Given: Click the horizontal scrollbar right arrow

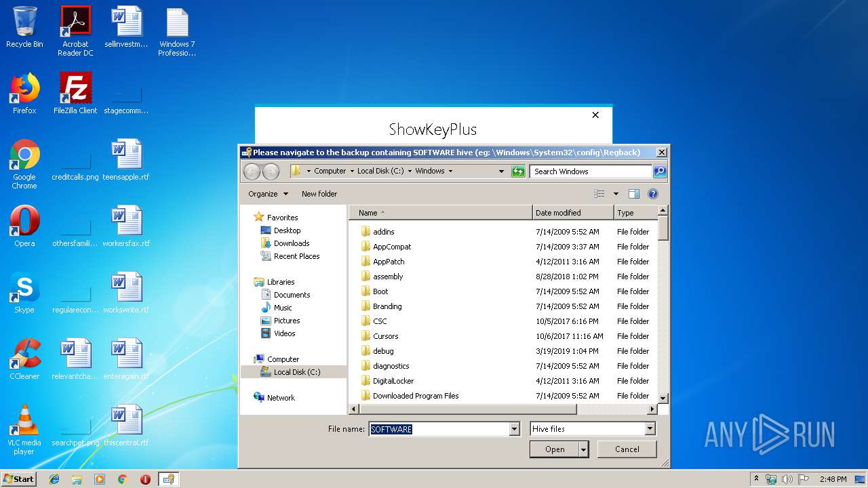Looking at the screenshot, I should [652, 409].
